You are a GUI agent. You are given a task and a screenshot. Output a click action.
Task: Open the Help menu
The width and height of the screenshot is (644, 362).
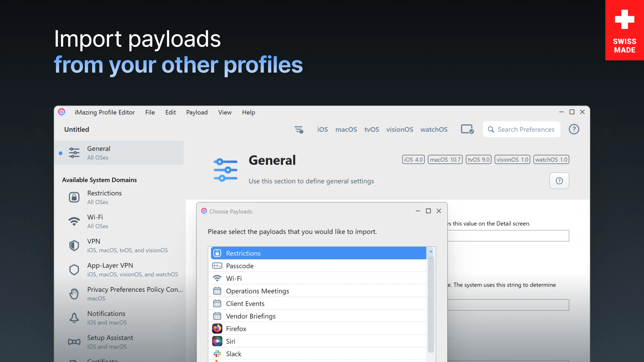click(x=248, y=112)
